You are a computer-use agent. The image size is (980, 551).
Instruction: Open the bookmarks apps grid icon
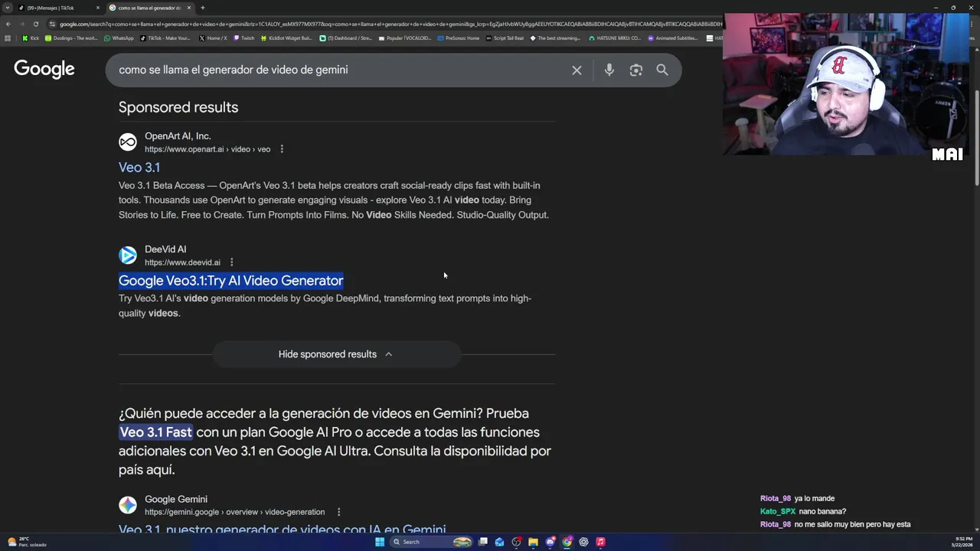pyautogui.click(x=8, y=37)
